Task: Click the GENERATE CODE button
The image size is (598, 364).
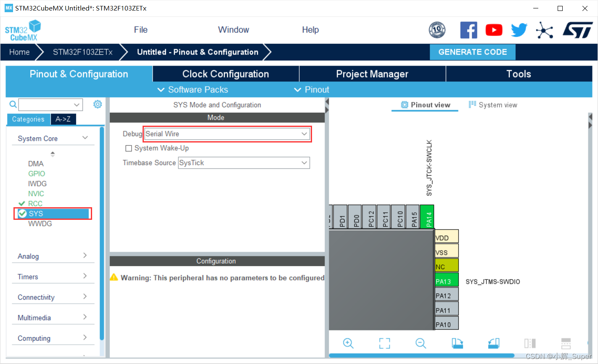Action: click(x=473, y=52)
